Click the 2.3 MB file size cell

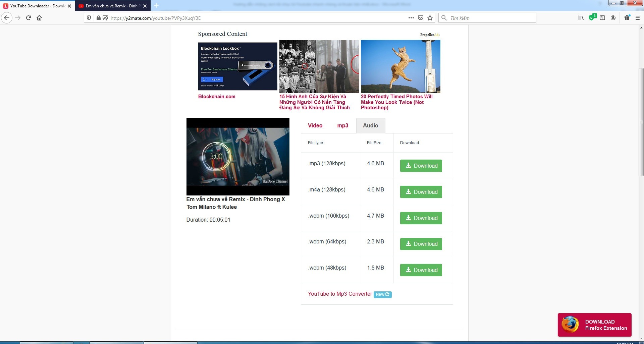(x=376, y=244)
